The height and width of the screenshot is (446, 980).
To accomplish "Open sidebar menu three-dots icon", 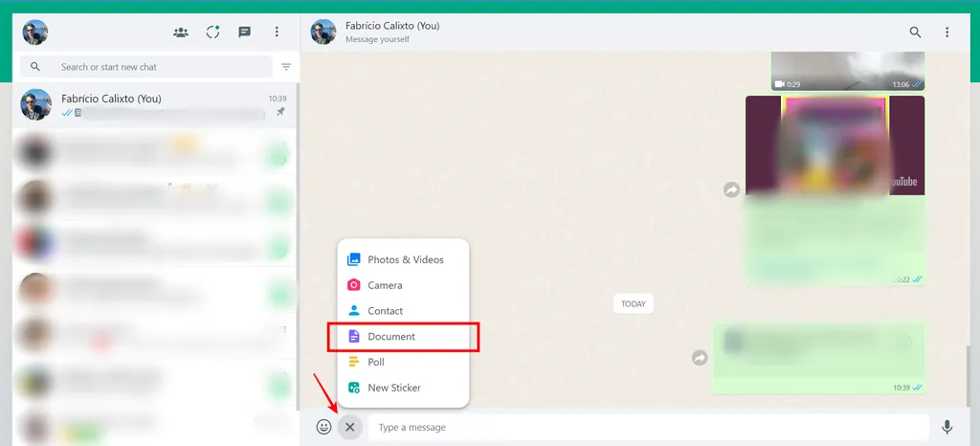I will (277, 32).
